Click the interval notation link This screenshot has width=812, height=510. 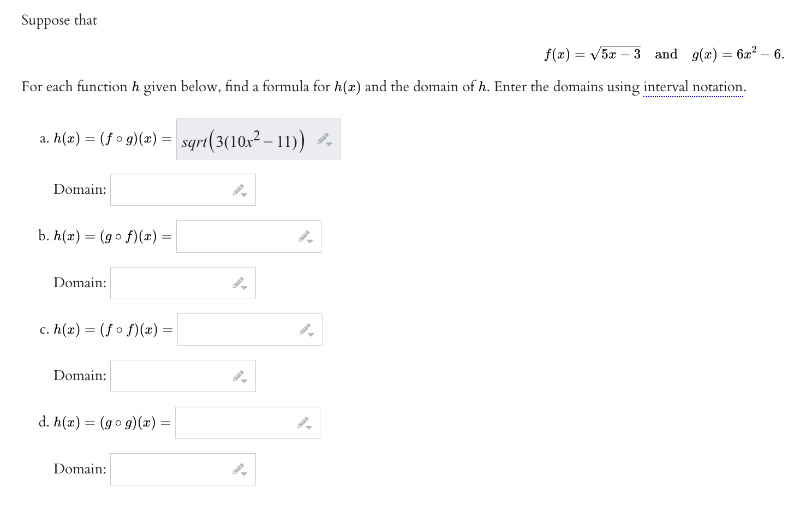pyautogui.click(x=694, y=86)
